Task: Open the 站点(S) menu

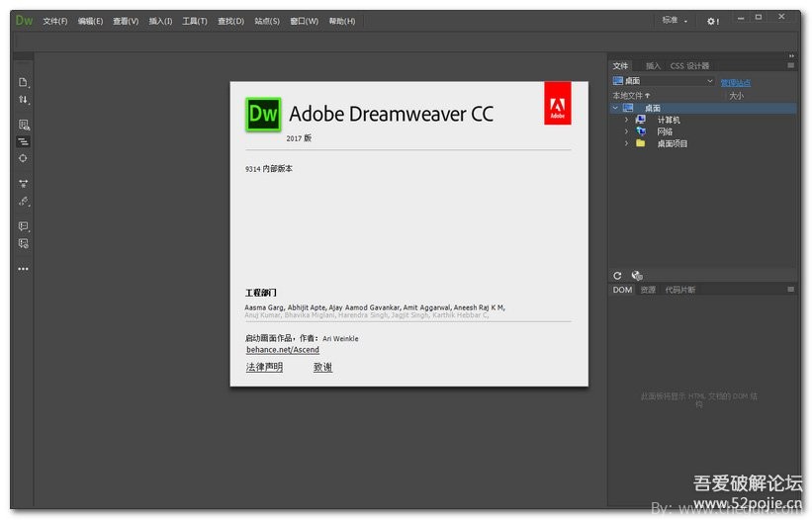Action: 267,21
